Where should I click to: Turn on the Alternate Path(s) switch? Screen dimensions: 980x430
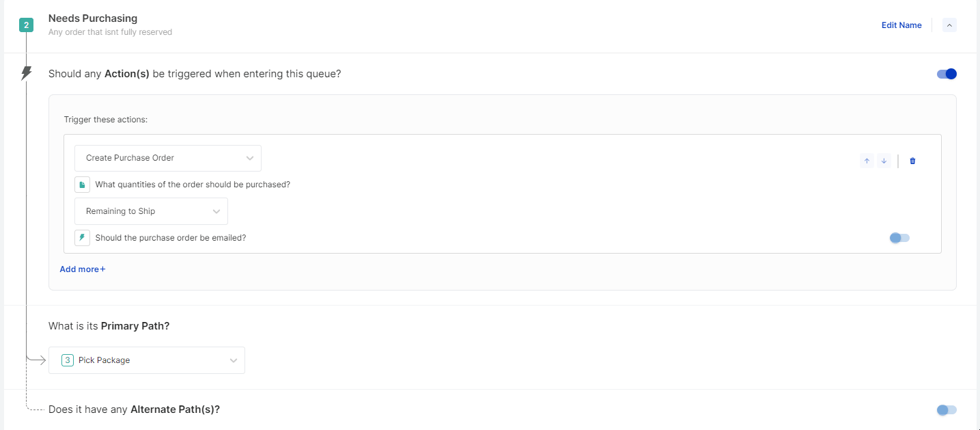click(x=947, y=409)
